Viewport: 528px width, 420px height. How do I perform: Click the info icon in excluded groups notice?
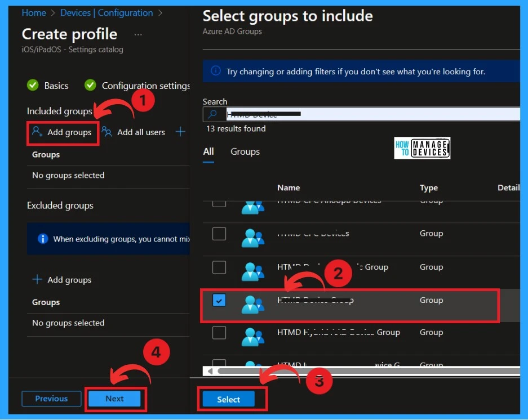[x=43, y=239]
